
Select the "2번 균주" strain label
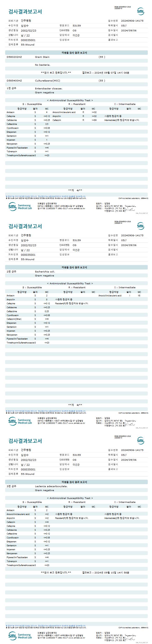point(12,272)
